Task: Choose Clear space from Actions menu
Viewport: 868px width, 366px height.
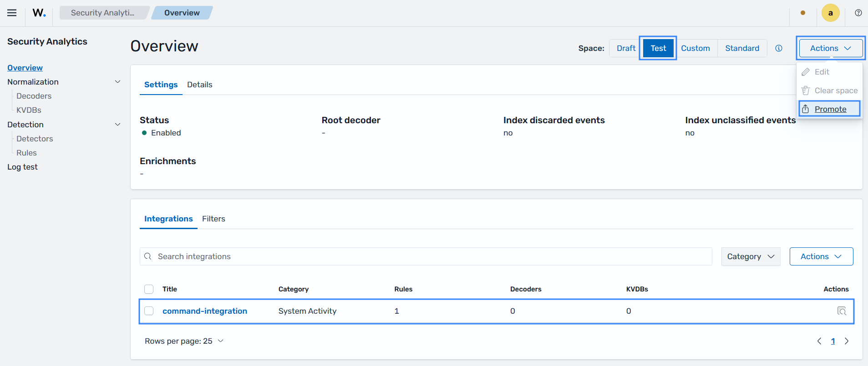Action: [829, 90]
